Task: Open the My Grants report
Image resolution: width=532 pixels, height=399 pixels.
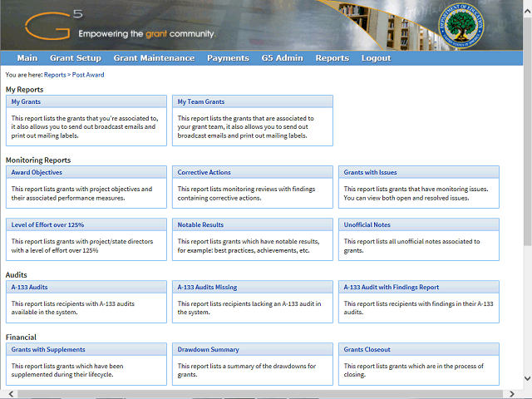Action: (x=26, y=101)
